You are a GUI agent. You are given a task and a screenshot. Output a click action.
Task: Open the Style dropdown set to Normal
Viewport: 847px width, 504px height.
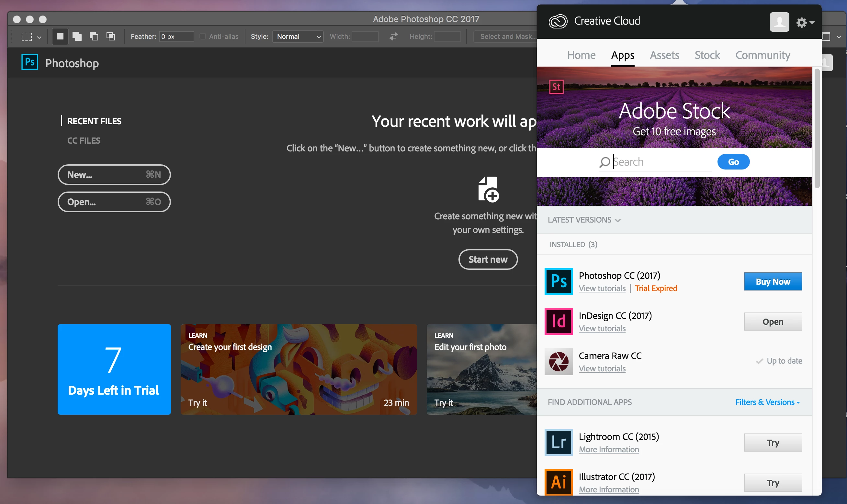click(x=298, y=36)
